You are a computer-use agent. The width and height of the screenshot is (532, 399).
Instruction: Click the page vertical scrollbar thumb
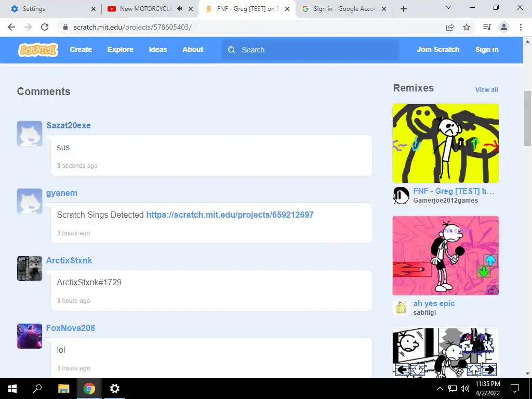[x=527, y=118]
